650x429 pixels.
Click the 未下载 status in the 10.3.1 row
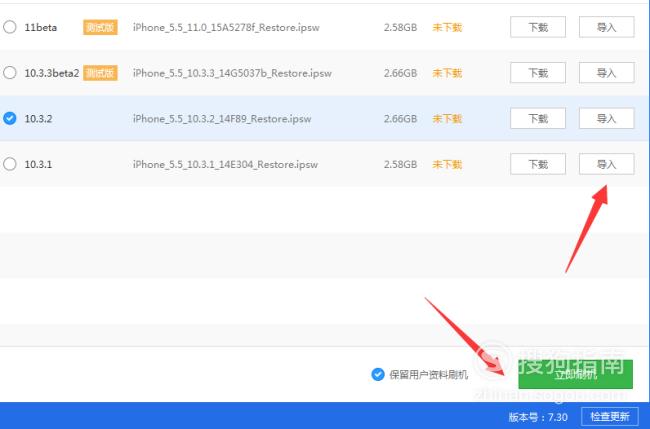click(x=447, y=165)
